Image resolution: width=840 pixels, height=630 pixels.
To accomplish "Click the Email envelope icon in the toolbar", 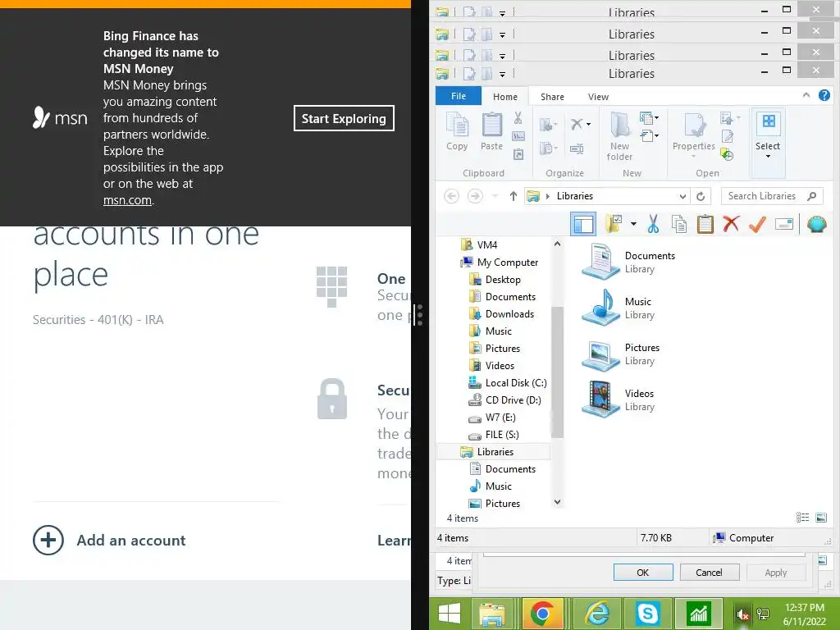I will click(783, 224).
